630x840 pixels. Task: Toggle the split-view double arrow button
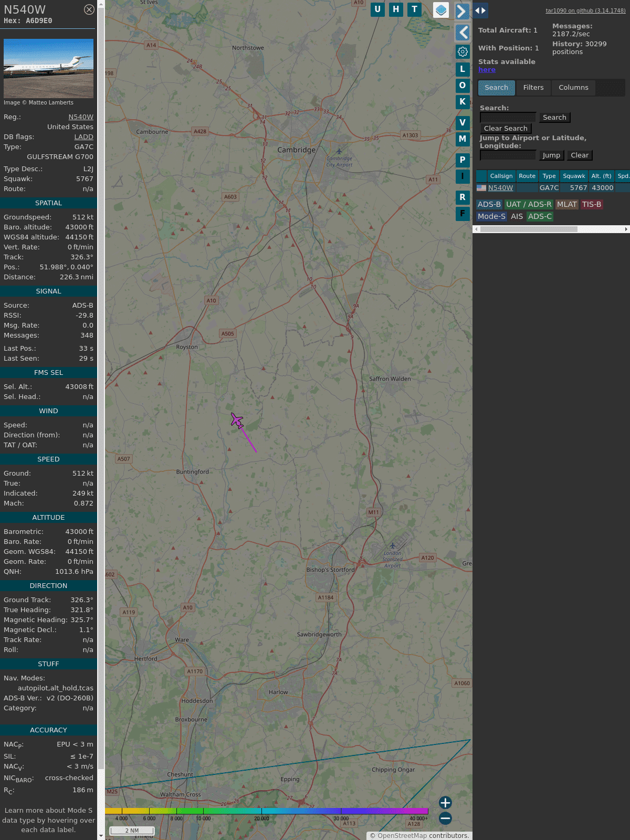(480, 10)
